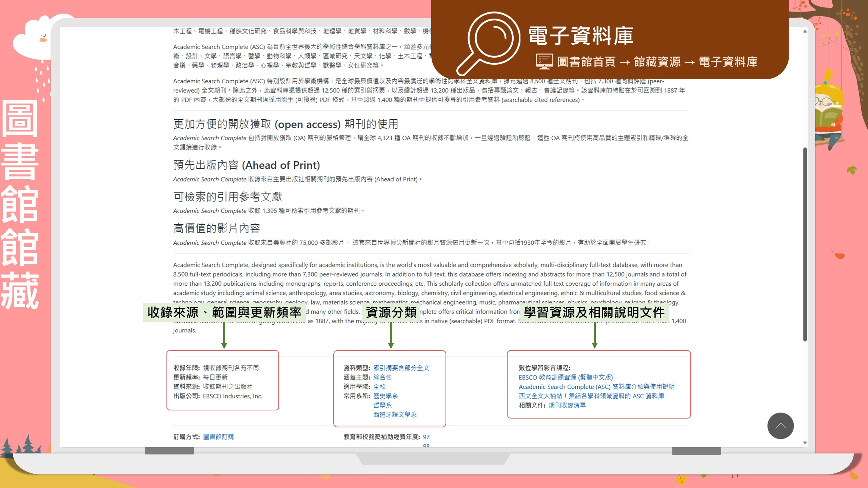Viewport: 868px width, 488px height.
Task: Open Academic Search Complete (ASC) 資料庫介紹與使用說明 link
Action: click(596, 387)
